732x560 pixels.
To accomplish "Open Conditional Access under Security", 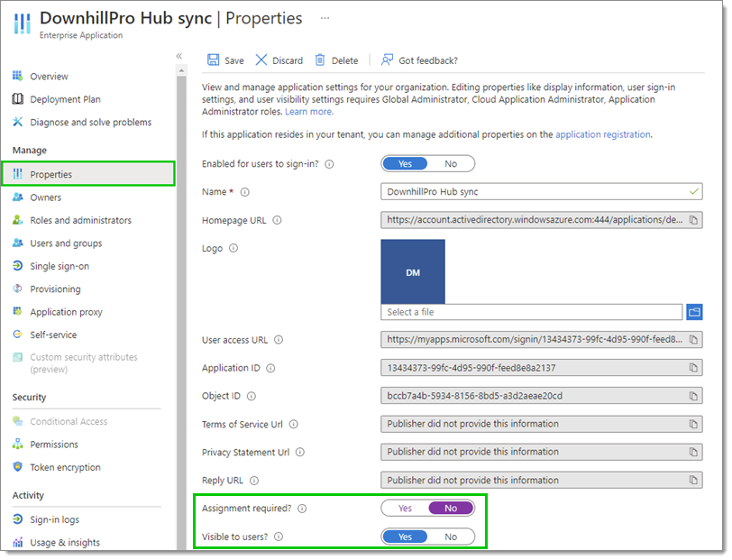I will 69,421.
